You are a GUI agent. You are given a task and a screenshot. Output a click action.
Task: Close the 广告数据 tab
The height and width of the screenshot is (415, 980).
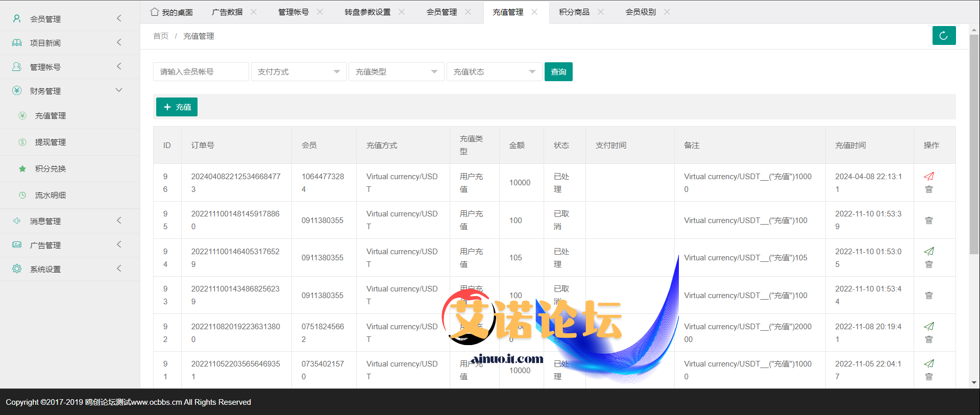(x=254, y=12)
